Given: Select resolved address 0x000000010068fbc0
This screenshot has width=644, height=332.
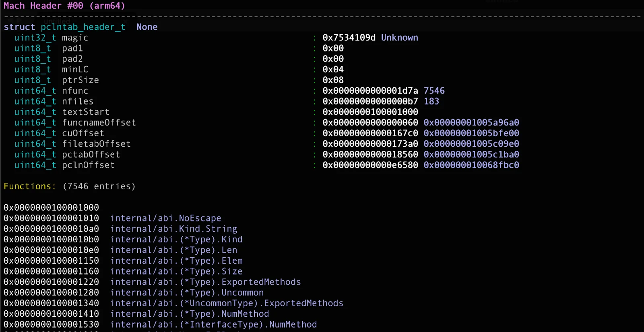Looking at the screenshot, I should (471, 165).
